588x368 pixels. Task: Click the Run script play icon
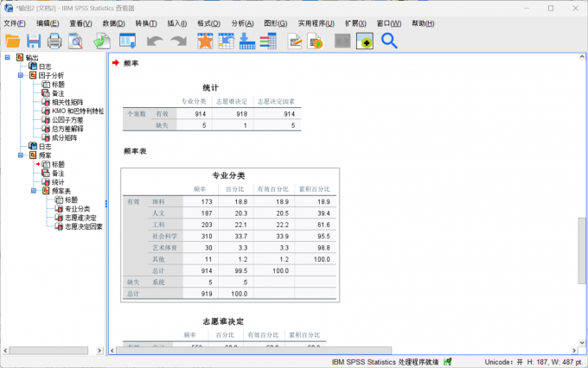[x=316, y=41]
